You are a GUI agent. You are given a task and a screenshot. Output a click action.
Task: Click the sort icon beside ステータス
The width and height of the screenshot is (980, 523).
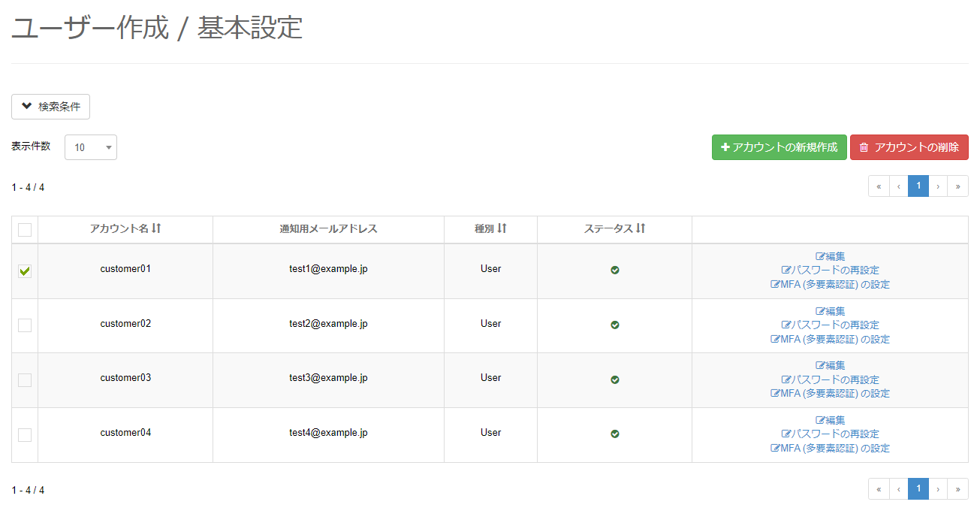(x=641, y=228)
